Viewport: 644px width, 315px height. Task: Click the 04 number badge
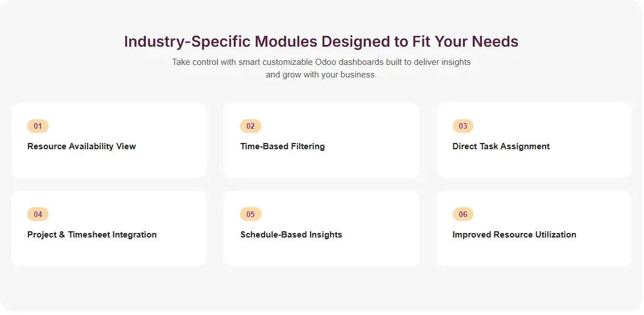click(x=38, y=214)
